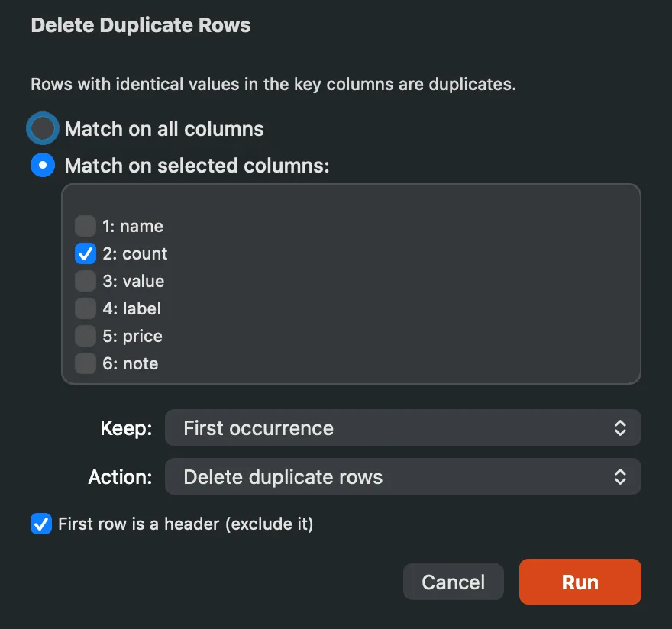
Task: Uncheck First row is a header checkbox
Action: coord(41,524)
